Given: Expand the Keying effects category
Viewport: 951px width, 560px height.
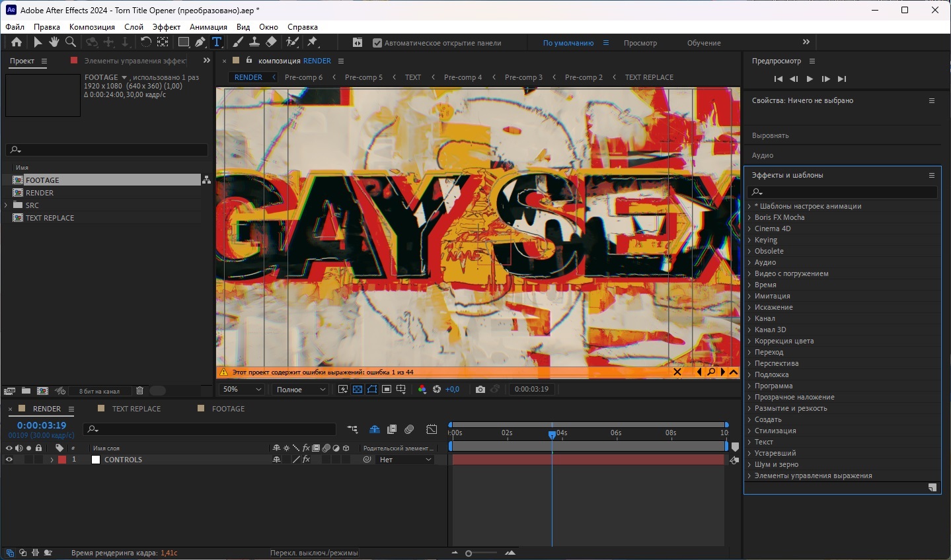Looking at the screenshot, I should point(749,240).
